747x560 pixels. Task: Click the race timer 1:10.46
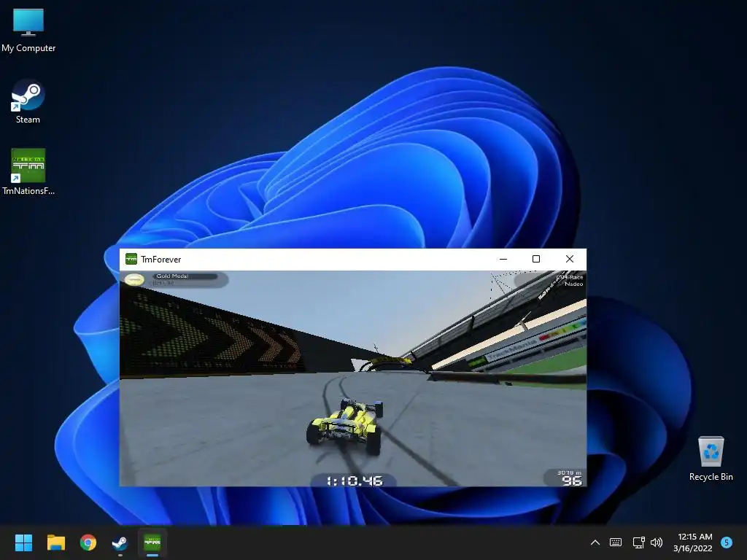(x=355, y=481)
